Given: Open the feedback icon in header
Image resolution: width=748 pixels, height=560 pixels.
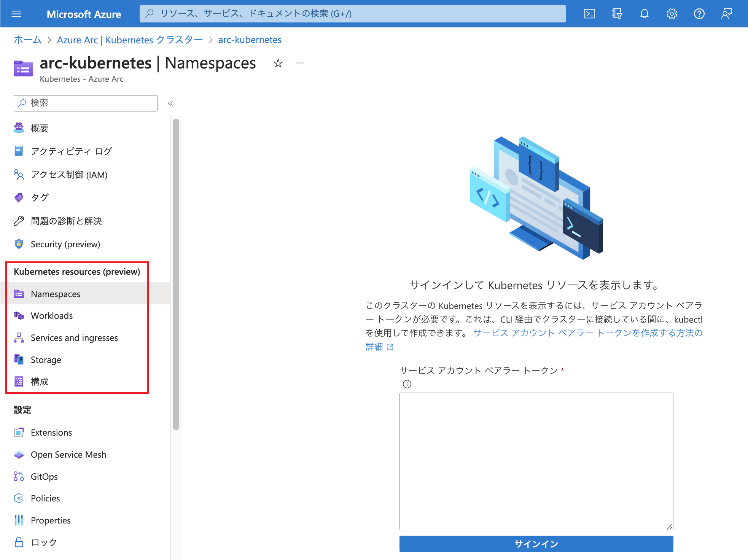Looking at the screenshot, I should pos(726,14).
